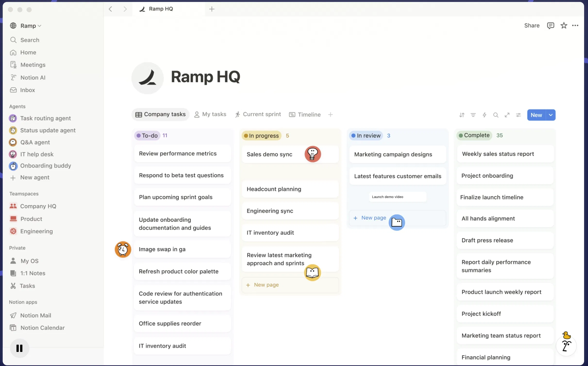588x366 pixels.
Task: Click the pause button at bottom left
Action: point(19,348)
